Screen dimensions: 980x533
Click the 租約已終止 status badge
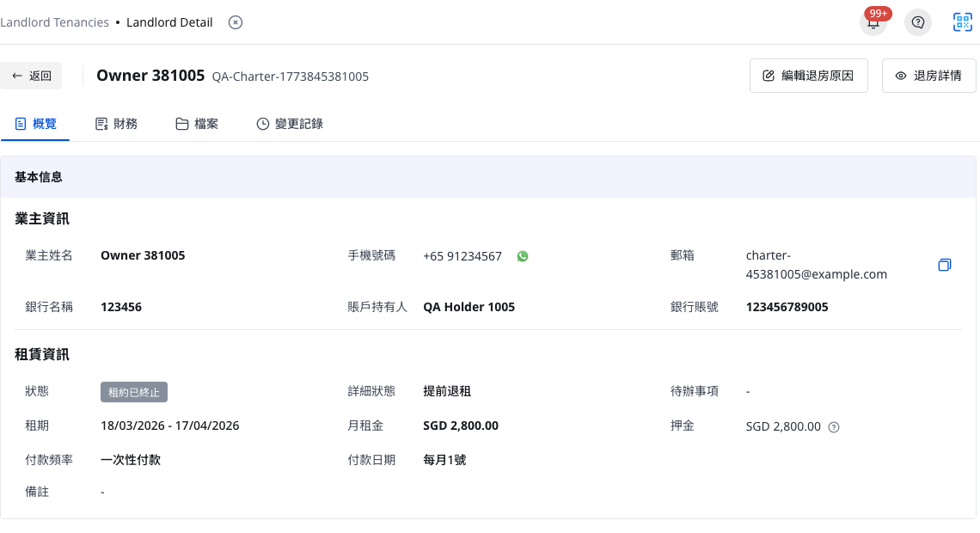134,392
